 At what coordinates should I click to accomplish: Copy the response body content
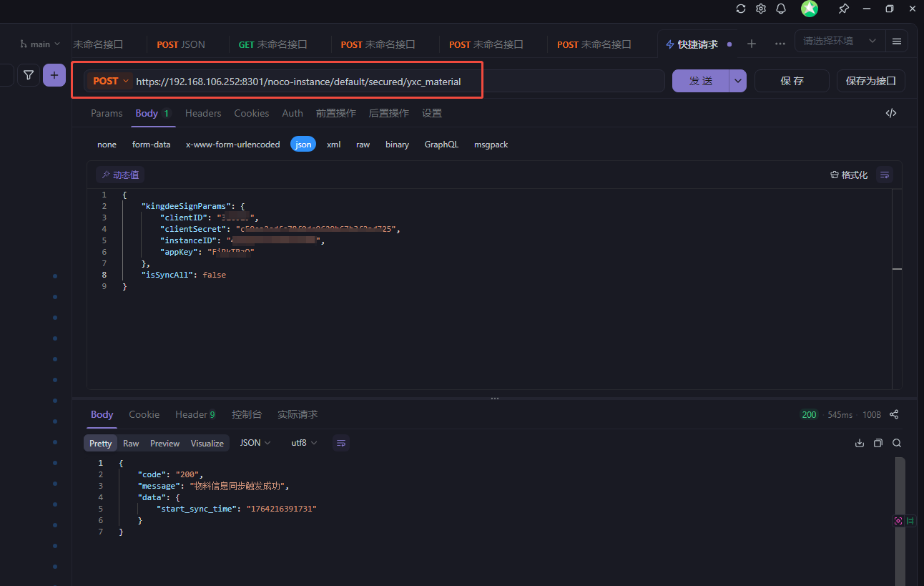tap(878, 443)
